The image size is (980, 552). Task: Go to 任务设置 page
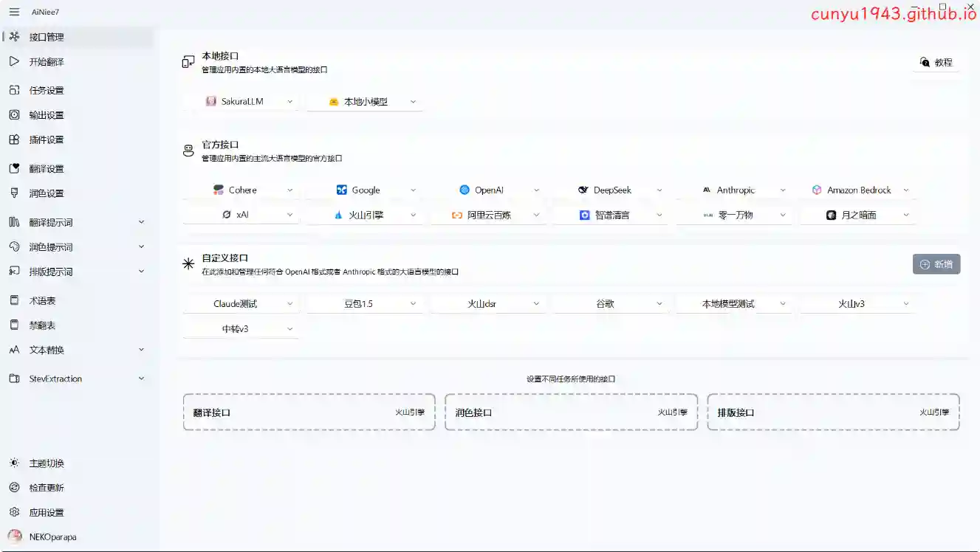coord(47,91)
